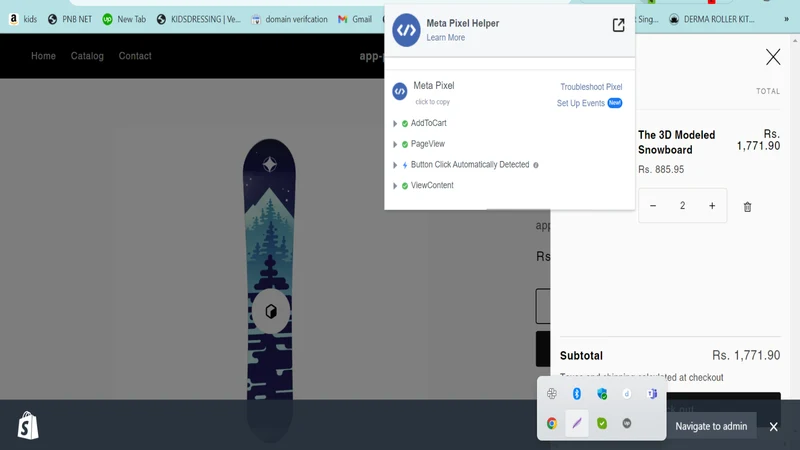This screenshot has width=800, height=450.
Task: Open Microsoft Teams tray icon
Action: (652, 393)
